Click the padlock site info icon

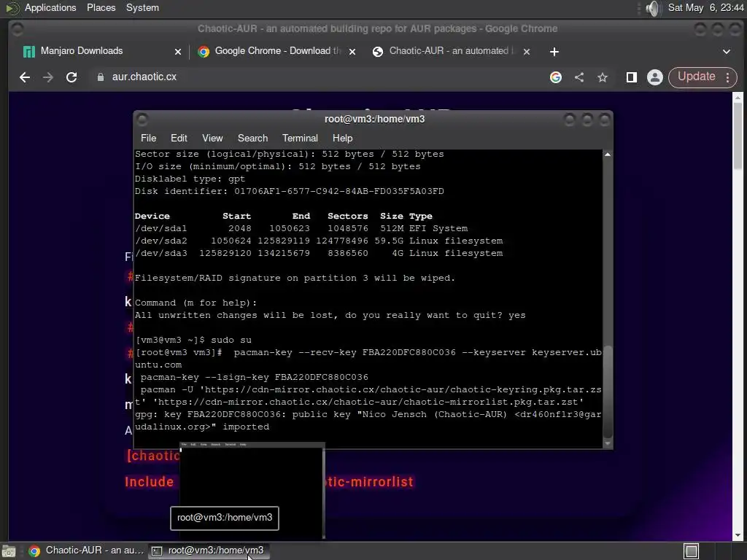[101, 77]
